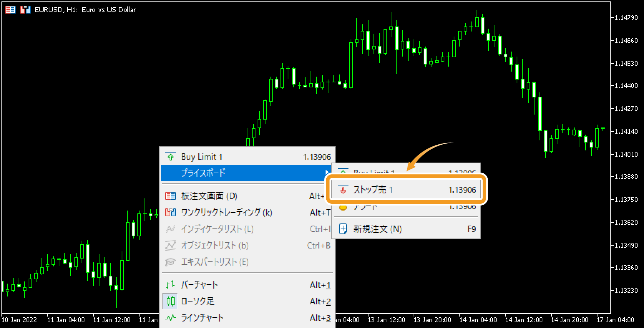The width and height of the screenshot is (644, 328).
Task: Click the 14 Jan 20:00 time label
Action: tap(570, 320)
